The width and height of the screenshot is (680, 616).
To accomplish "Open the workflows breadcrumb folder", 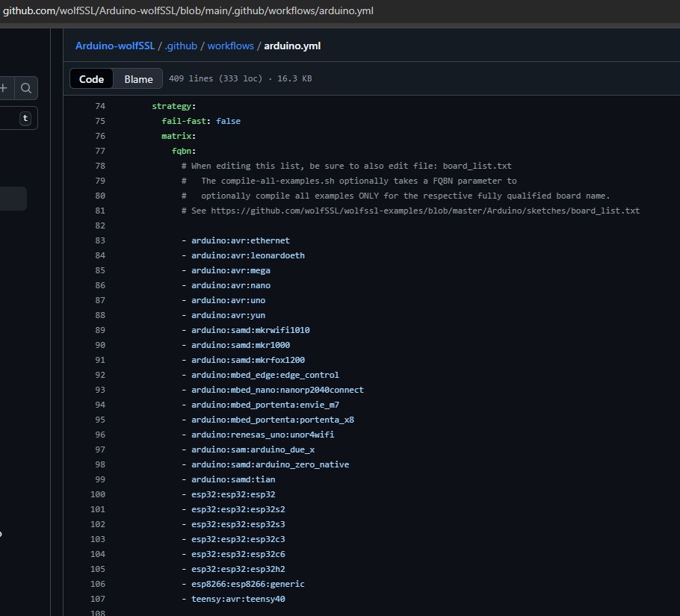I will pos(230,46).
